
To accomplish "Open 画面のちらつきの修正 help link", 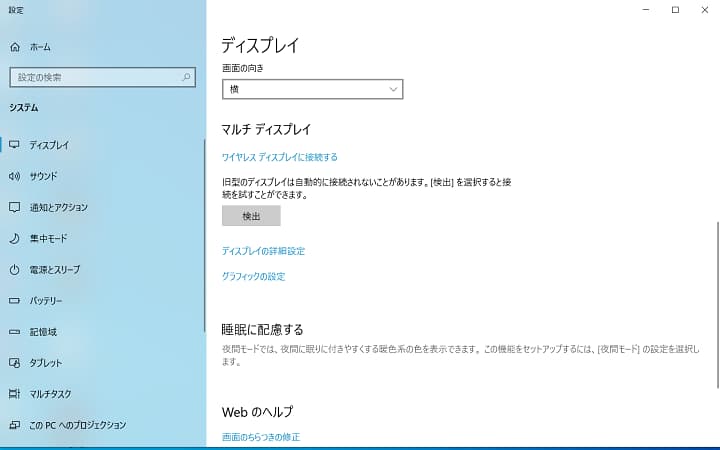I will pyautogui.click(x=261, y=437).
